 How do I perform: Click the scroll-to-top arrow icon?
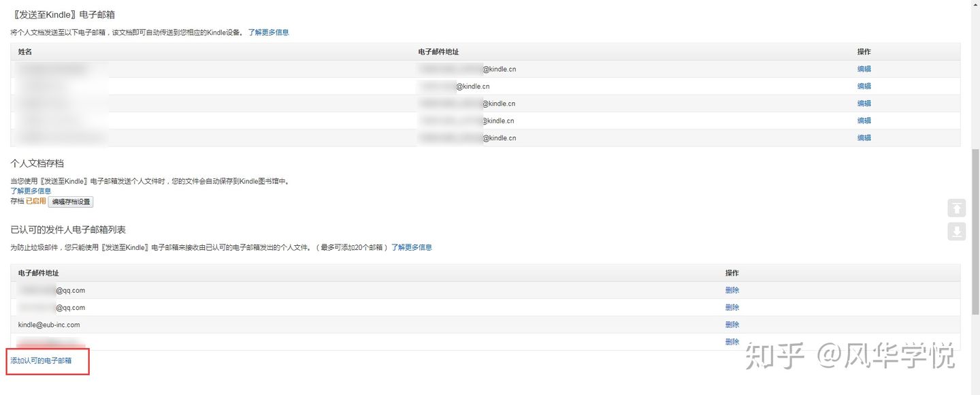[x=956, y=208]
